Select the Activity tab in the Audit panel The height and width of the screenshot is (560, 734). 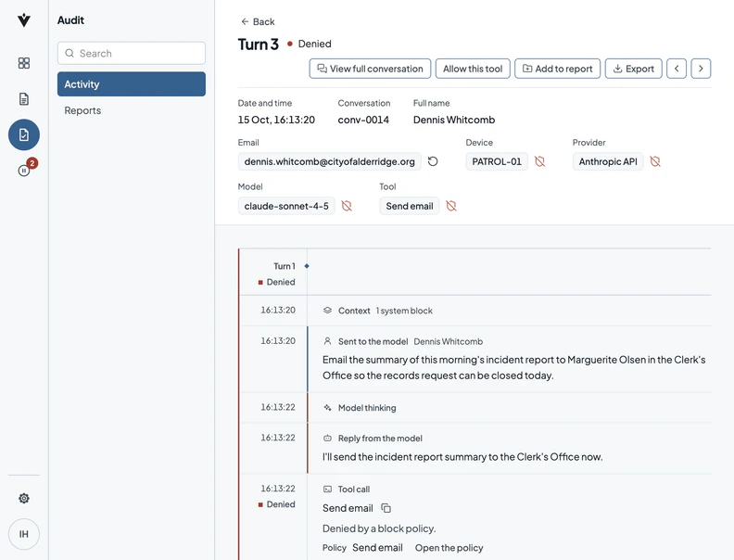pyautogui.click(x=132, y=83)
